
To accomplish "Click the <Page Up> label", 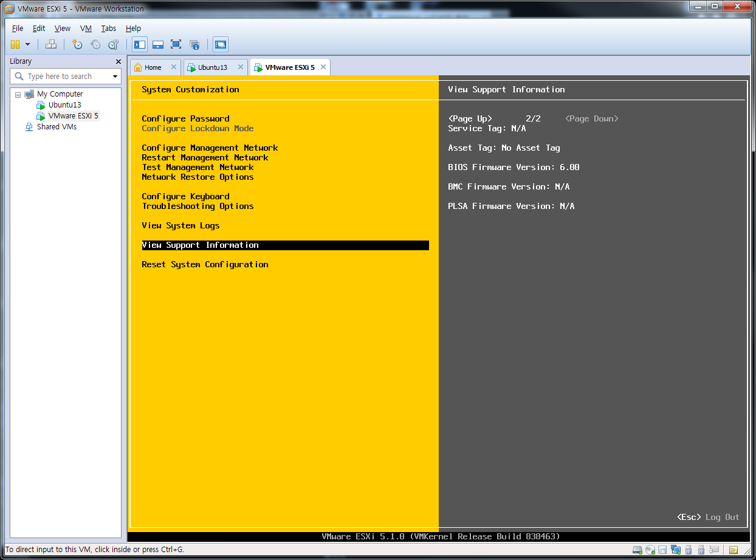I will pos(470,118).
